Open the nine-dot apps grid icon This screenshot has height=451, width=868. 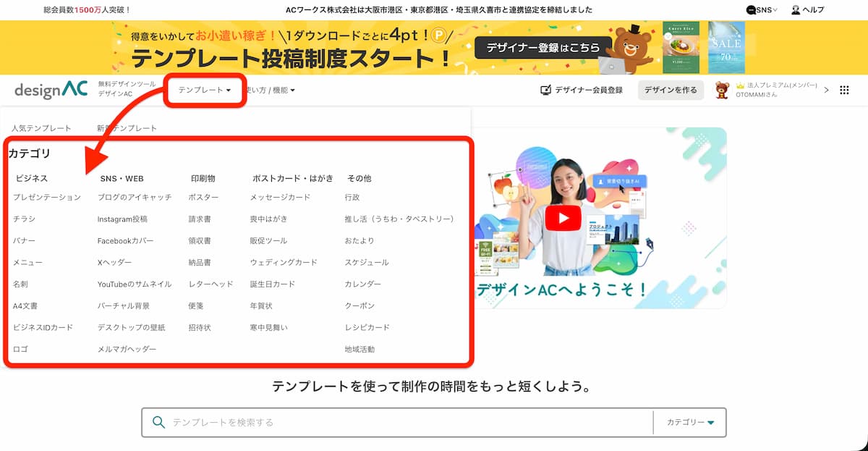click(843, 90)
